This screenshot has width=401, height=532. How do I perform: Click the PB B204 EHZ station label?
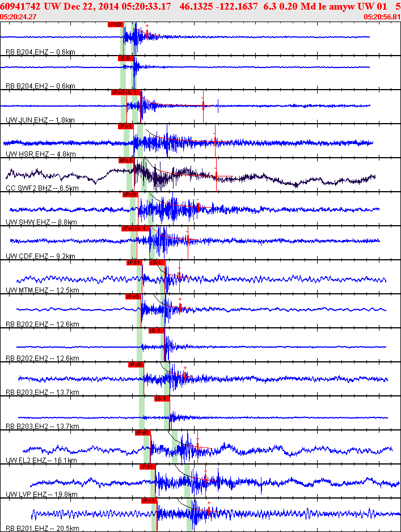40,52
